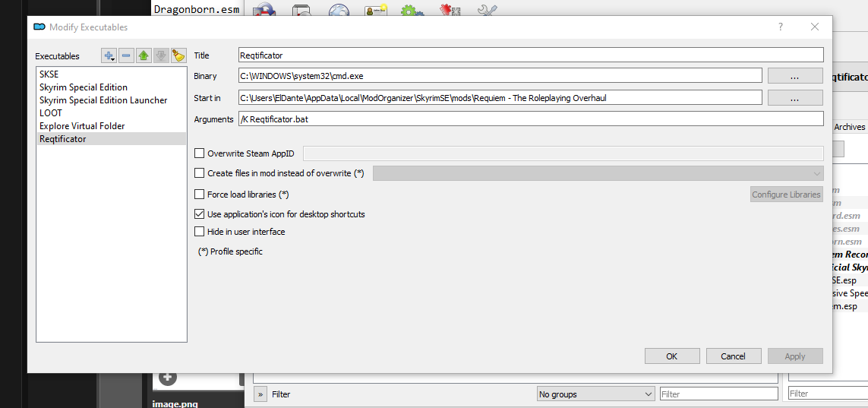The width and height of the screenshot is (868, 408).
Task: Click the Arguments input field
Action: pyautogui.click(x=530, y=119)
